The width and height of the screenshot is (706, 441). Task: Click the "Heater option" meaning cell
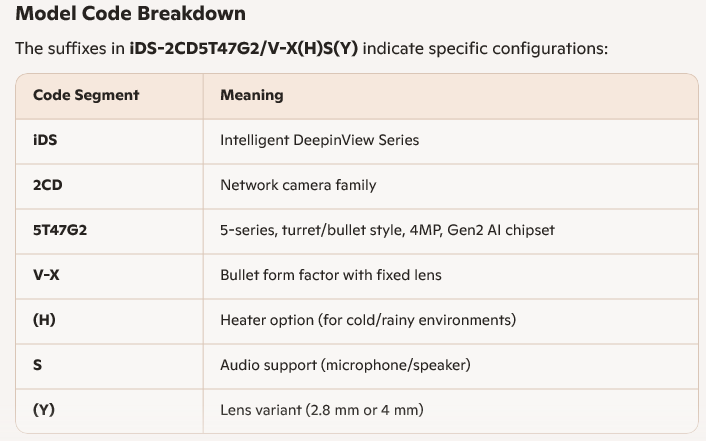point(367,320)
